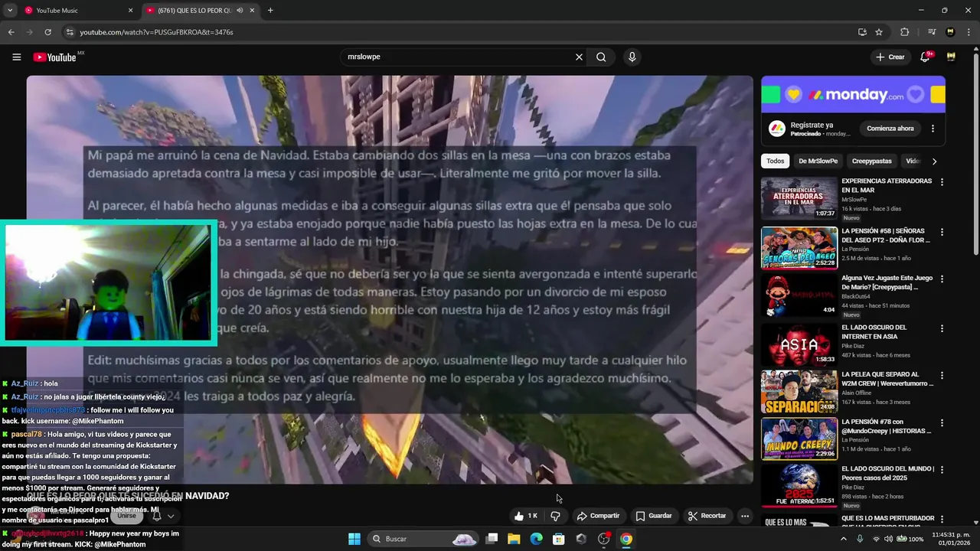Open Task View from the taskbar

pos(492,539)
